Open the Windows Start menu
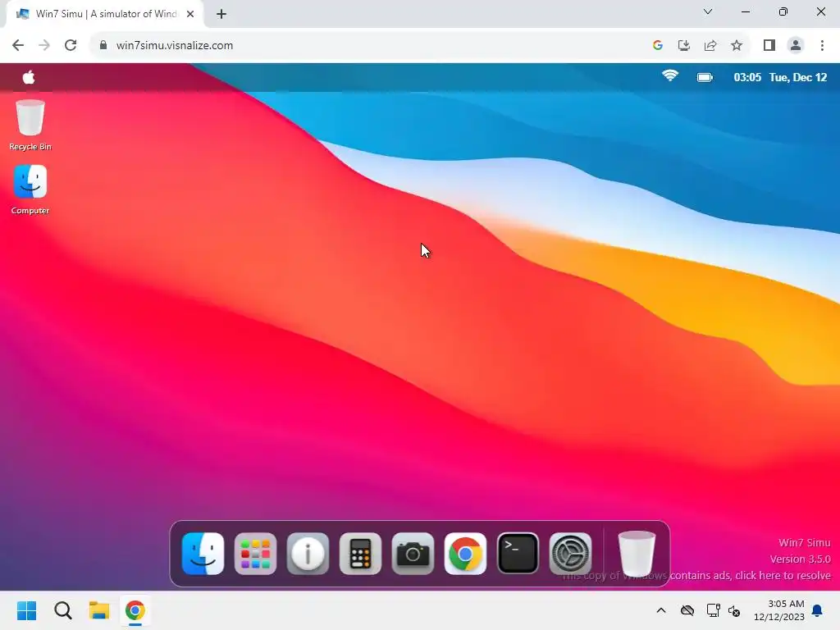The width and height of the screenshot is (840, 630). click(x=27, y=610)
